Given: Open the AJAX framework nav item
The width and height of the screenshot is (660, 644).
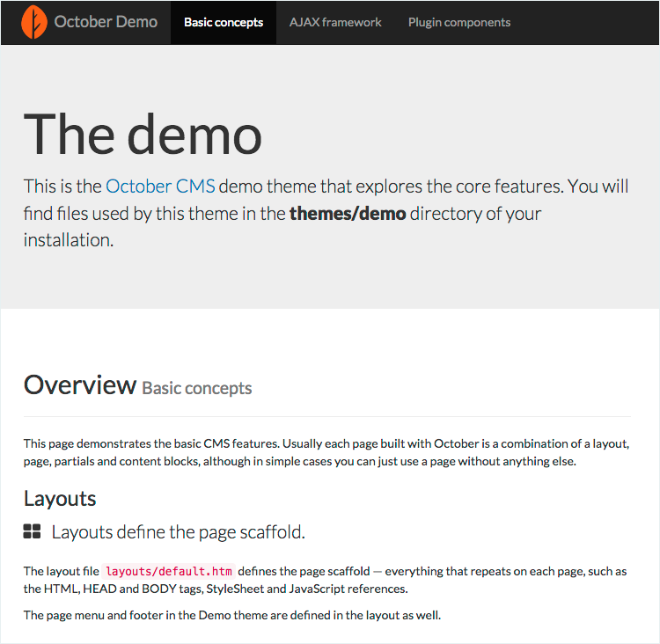Looking at the screenshot, I should 335,22.
